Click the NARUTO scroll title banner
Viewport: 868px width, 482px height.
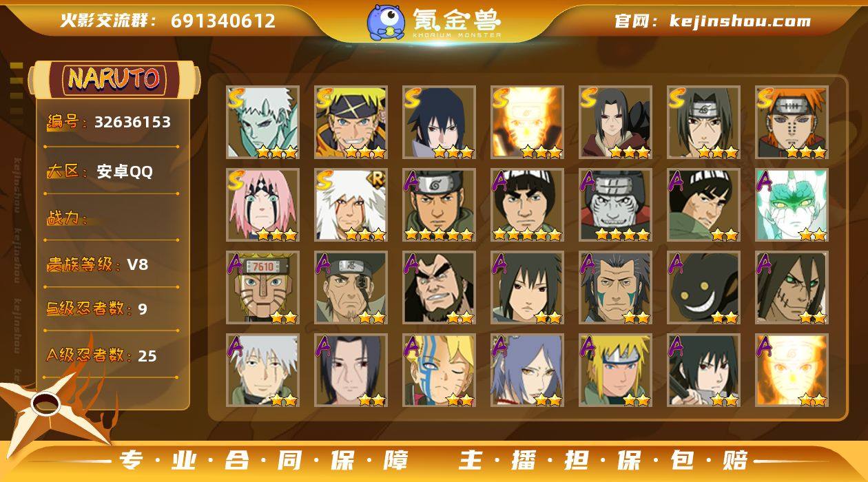point(114,79)
